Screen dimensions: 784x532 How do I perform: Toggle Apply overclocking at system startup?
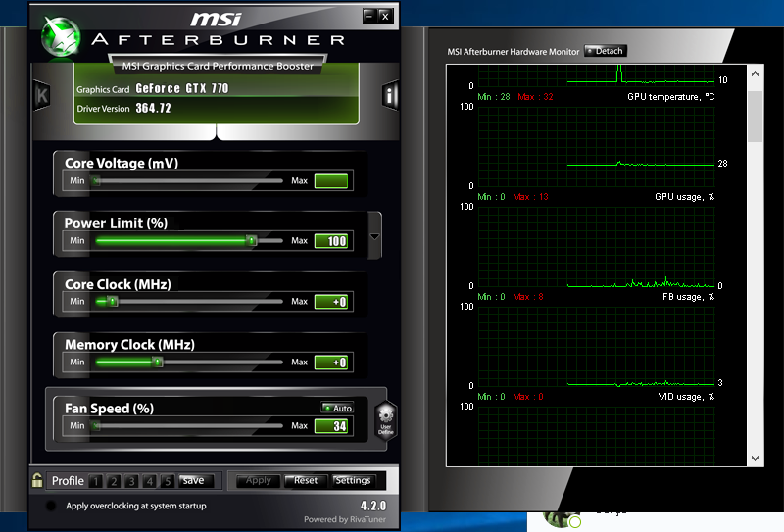(51, 506)
